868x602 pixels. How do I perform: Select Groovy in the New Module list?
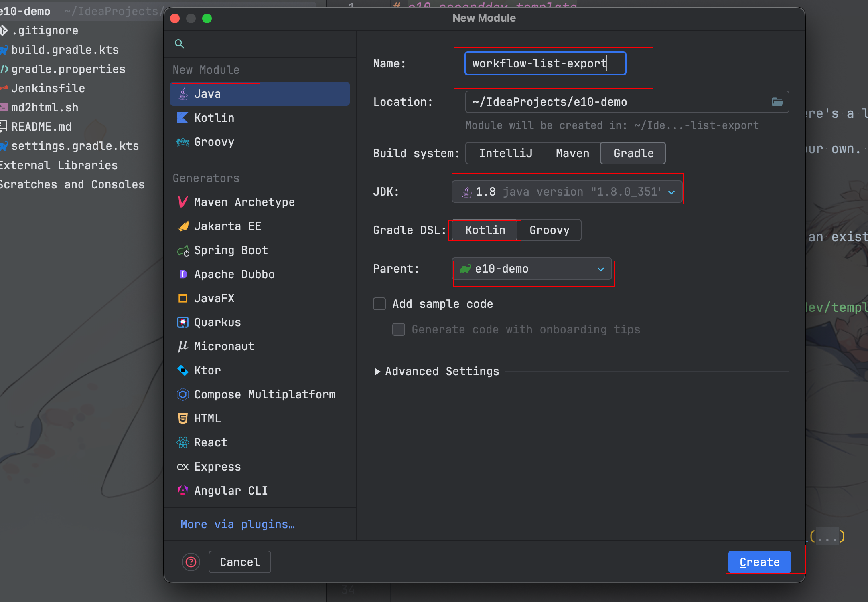(214, 142)
